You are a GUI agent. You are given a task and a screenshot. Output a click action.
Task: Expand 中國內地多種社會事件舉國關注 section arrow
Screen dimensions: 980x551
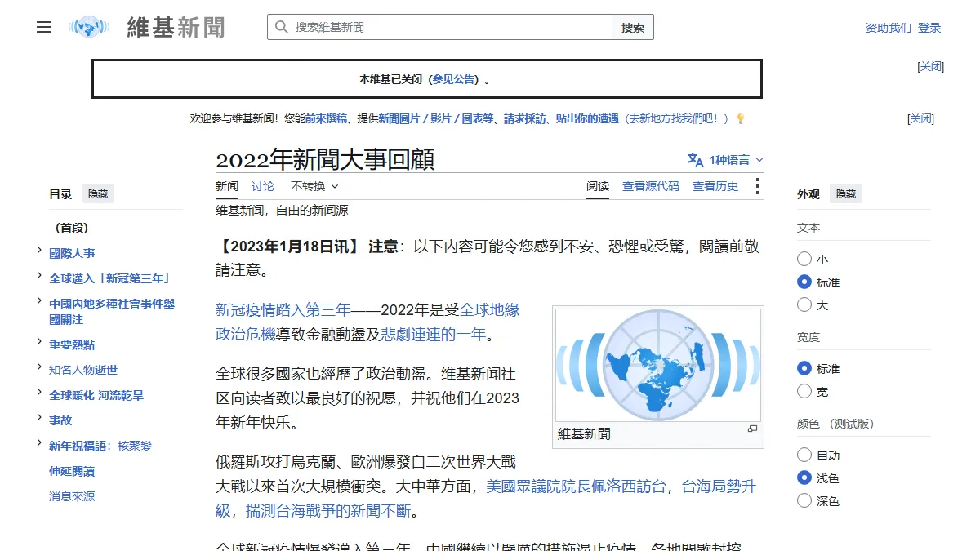coord(40,302)
